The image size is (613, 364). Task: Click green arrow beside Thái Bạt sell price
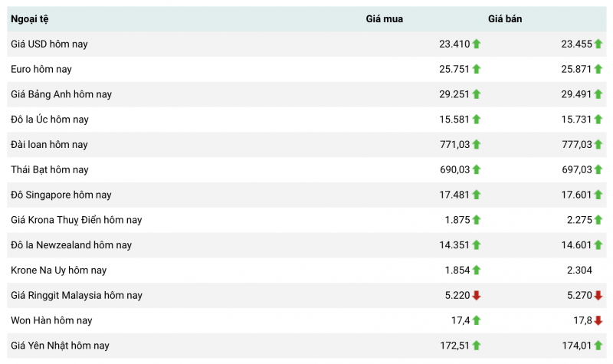click(x=598, y=170)
